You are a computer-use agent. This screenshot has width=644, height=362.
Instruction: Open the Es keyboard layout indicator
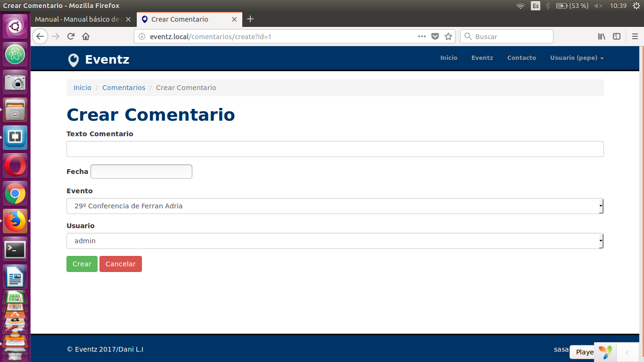pos(536,6)
